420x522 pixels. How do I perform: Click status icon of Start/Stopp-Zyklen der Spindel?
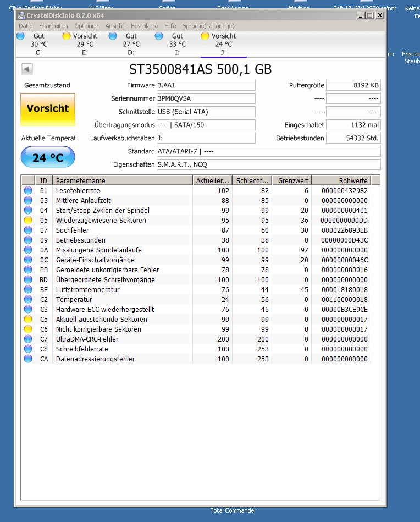tap(28, 211)
